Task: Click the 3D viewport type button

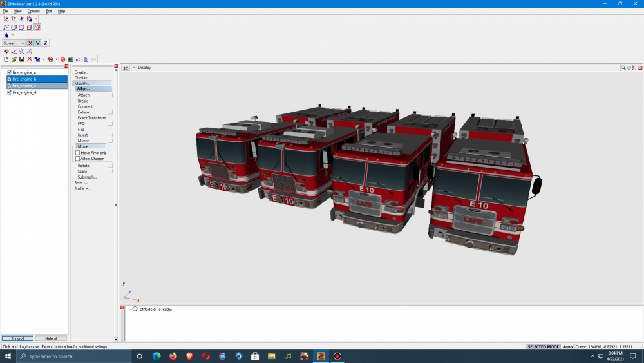Action: click(x=126, y=68)
